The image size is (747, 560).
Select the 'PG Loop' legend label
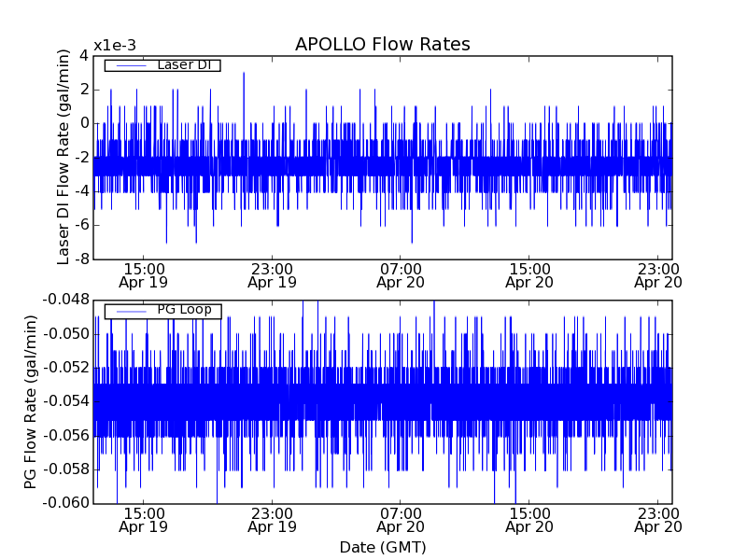click(x=184, y=310)
